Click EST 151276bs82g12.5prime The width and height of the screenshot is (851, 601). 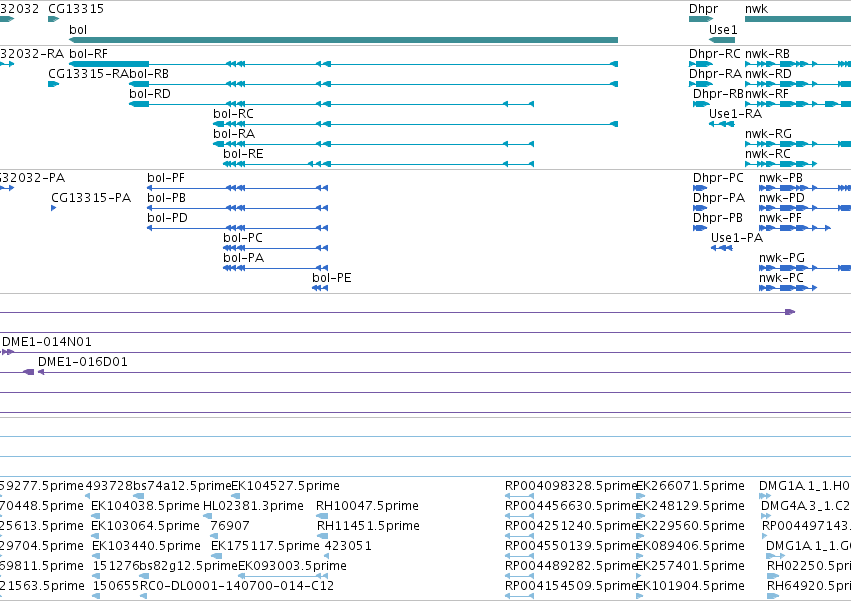[166, 566]
